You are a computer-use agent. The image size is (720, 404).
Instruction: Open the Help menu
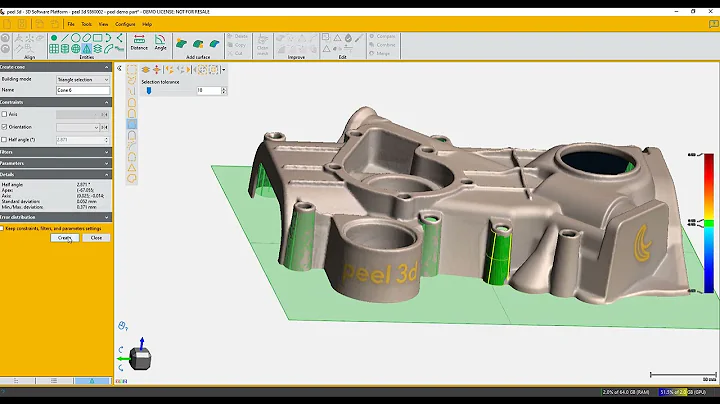pos(147,24)
